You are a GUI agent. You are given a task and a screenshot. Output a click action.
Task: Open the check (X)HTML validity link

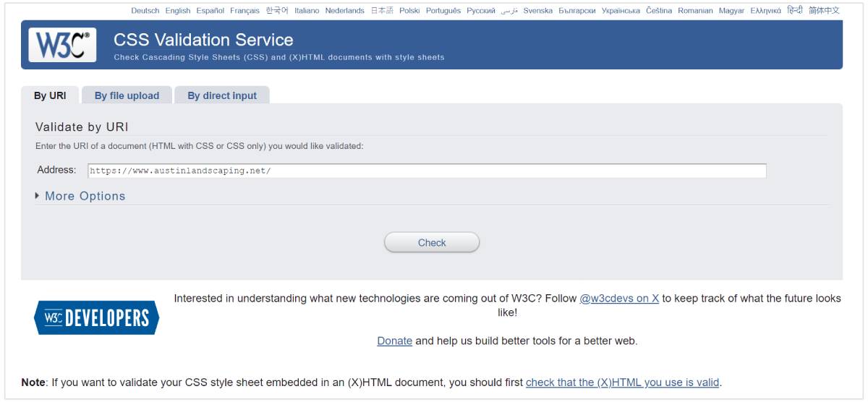[622, 382]
